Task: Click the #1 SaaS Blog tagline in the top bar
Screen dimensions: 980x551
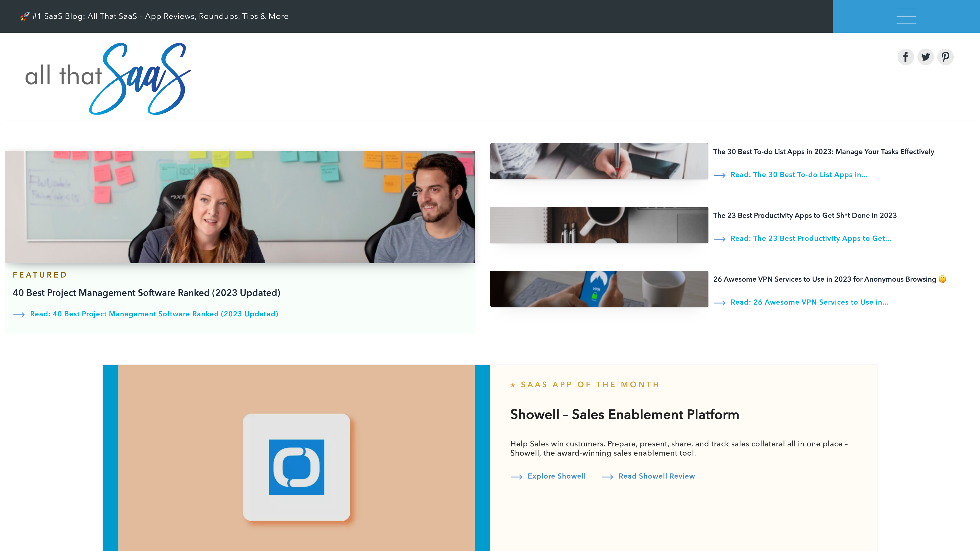Action: 160,16
